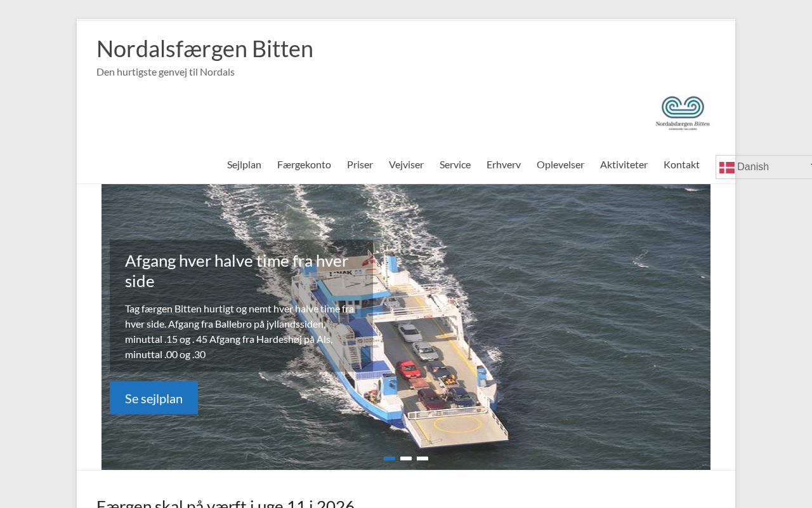This screenshot has height=508, width=812.
Task: Click the Nordalsfærgen Bitten logo image
Action: (x=683, y=113)
